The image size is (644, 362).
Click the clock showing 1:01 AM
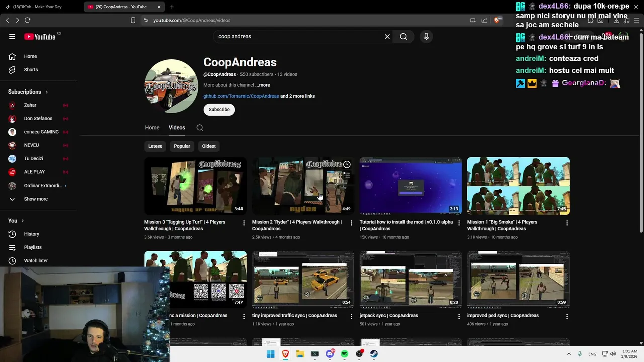630,351
